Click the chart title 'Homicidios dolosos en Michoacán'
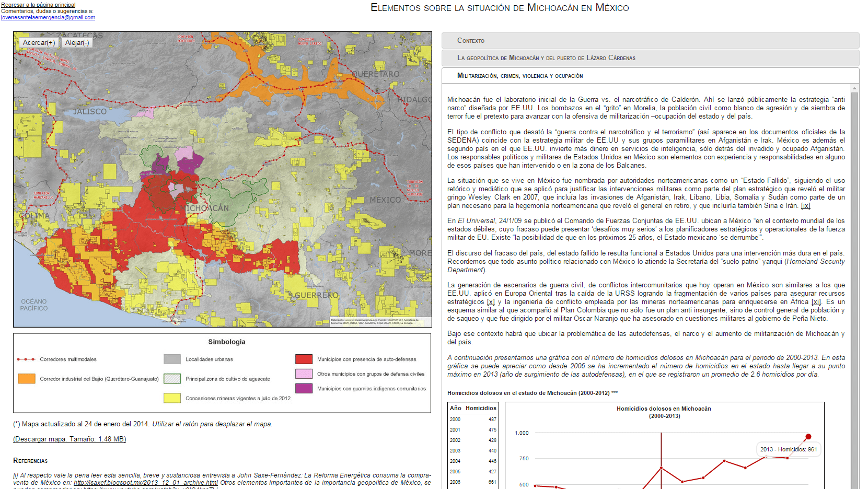 coord(664,409)
